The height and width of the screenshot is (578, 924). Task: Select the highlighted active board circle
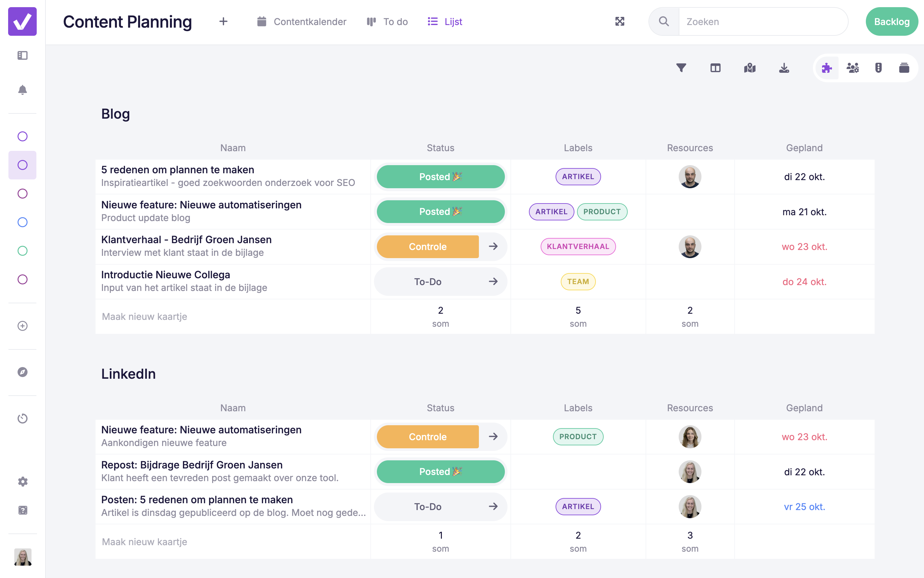[x=22, y=165]
